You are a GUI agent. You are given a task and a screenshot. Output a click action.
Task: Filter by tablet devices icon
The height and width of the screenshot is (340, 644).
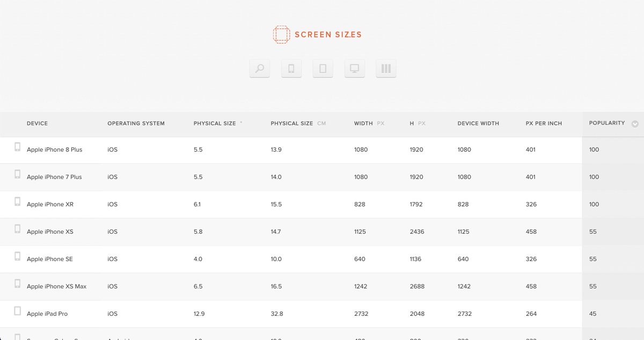click(323, 68)
